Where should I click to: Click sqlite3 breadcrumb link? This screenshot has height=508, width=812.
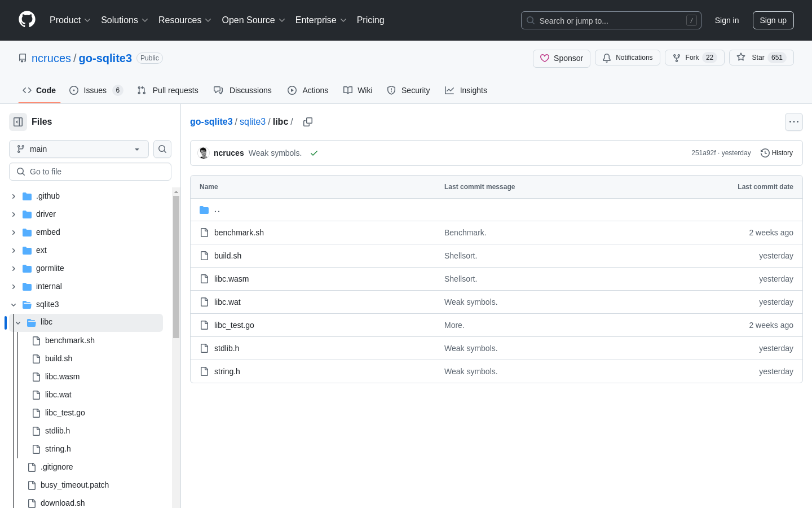tap(253, 122)
